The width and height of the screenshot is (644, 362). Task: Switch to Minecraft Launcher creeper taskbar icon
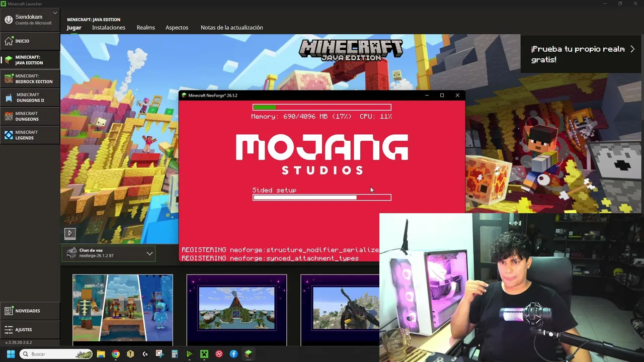tap(204, 354)
